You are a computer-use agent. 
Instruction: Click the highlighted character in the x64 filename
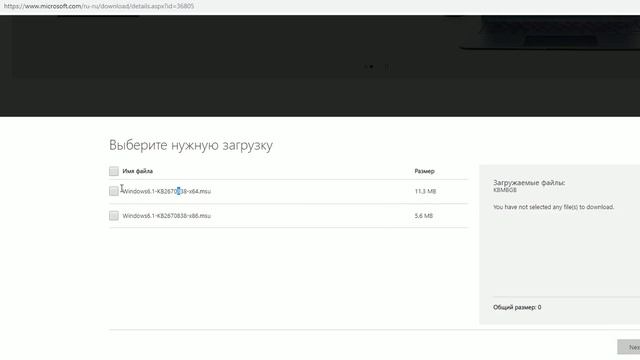tap(178, 191)
